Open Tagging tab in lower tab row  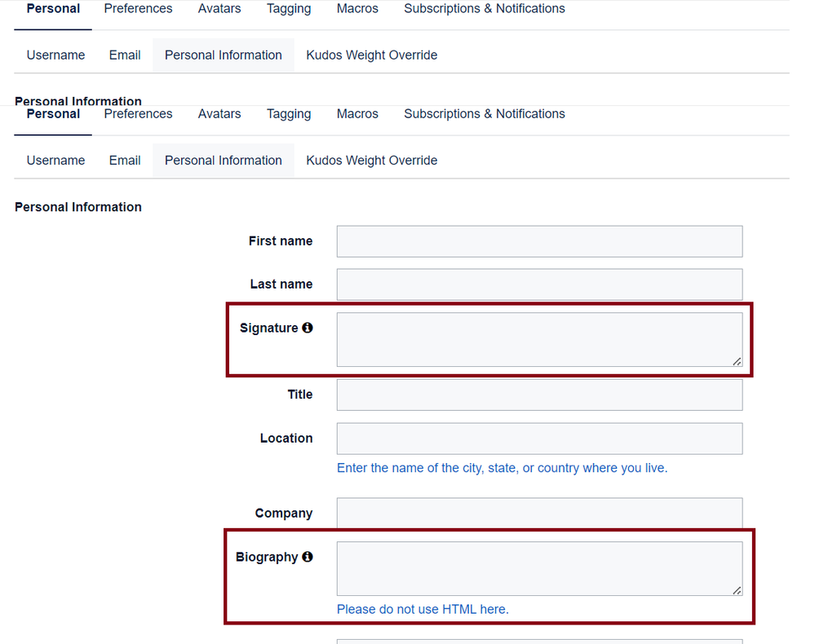pos(289,114)
